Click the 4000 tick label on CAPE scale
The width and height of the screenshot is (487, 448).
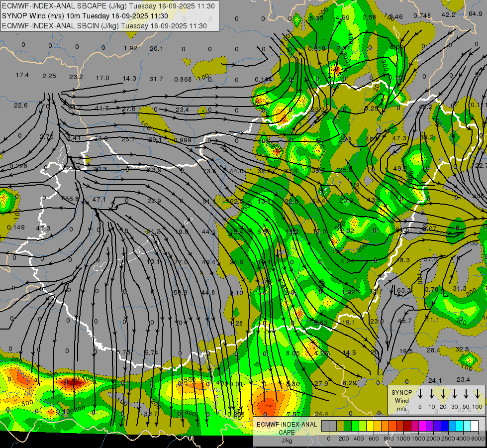[x=463, y=439]
